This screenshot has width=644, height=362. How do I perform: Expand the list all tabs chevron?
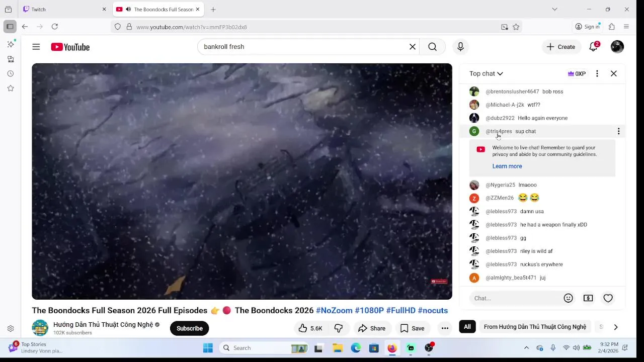point(554,9)
